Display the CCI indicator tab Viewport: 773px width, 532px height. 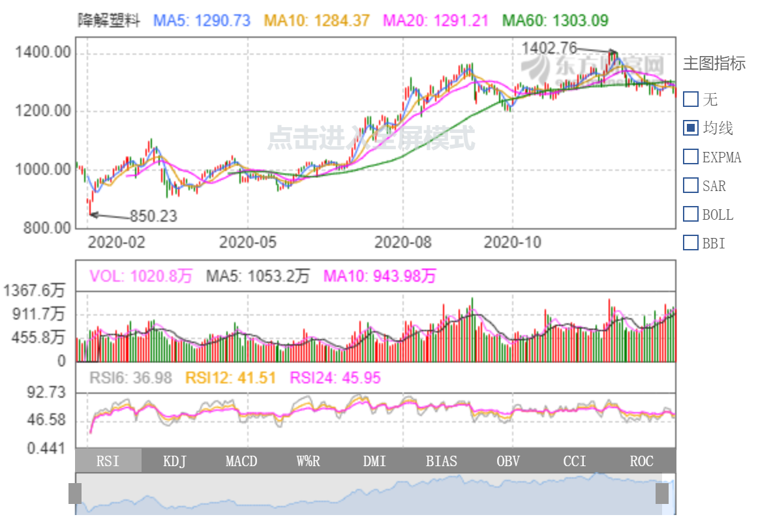coord(575,461)
